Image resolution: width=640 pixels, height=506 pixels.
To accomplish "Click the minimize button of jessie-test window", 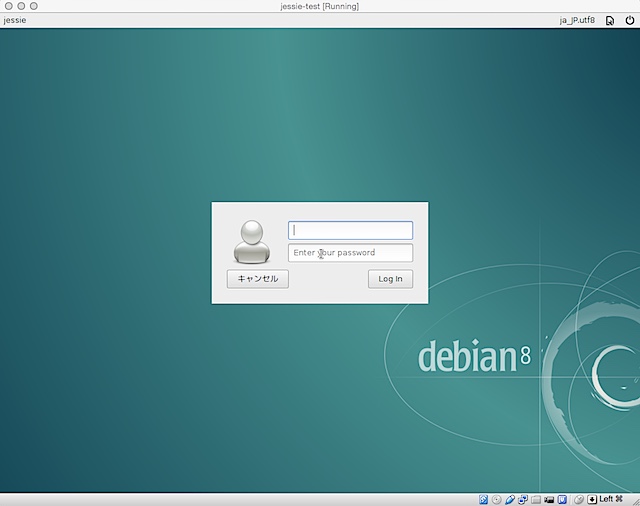I will [21, 6].
